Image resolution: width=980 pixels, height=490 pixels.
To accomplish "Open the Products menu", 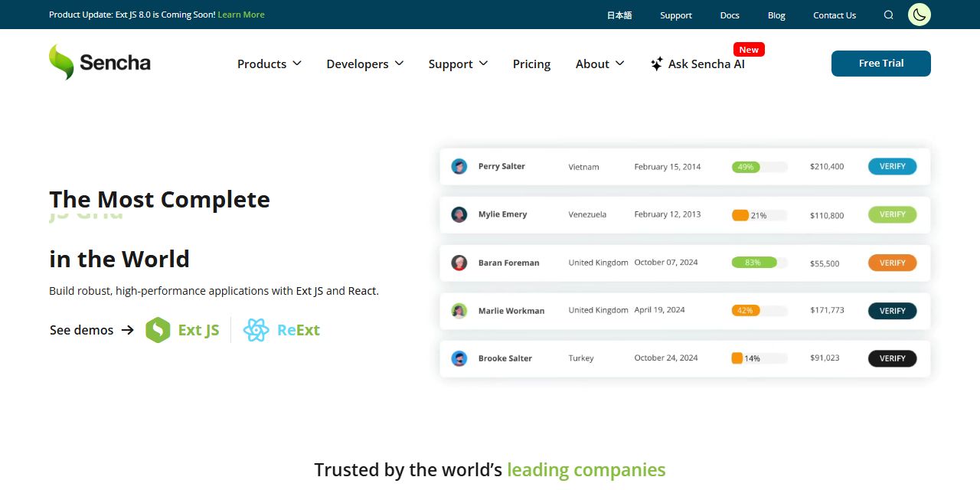I will tap(269, 64).
